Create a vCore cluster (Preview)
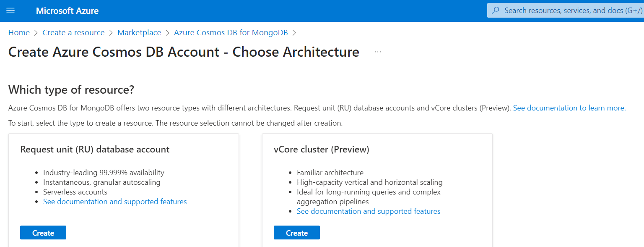This screenshot has width=644, height=247. (297, 233)
